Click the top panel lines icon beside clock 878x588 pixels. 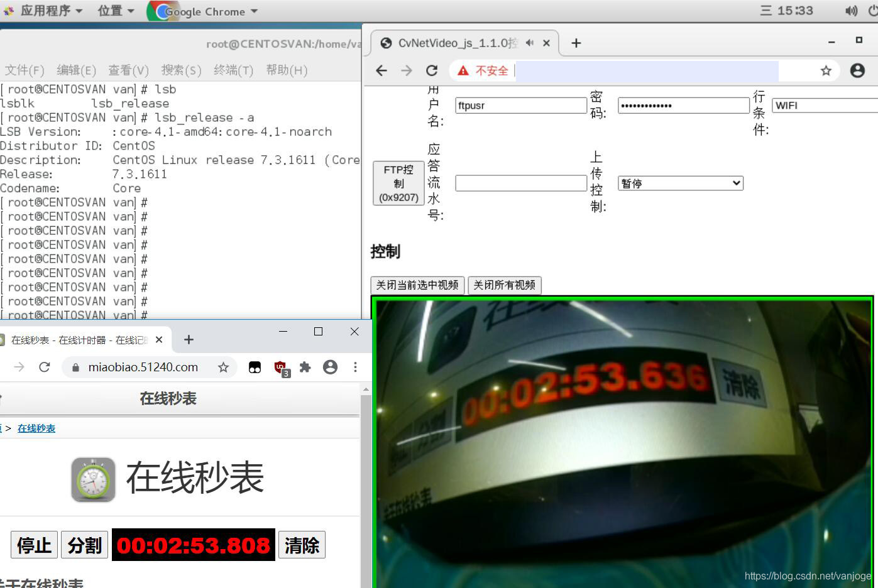(766, 11)
